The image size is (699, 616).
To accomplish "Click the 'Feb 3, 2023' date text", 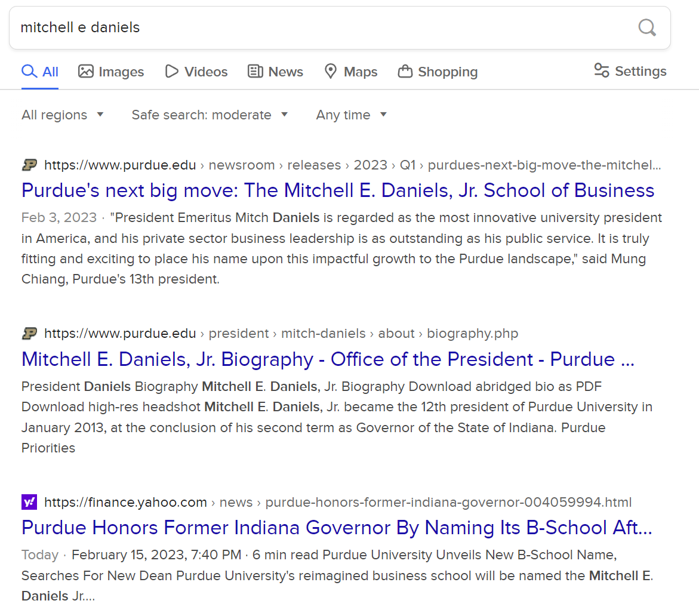I will coord(59,217).
